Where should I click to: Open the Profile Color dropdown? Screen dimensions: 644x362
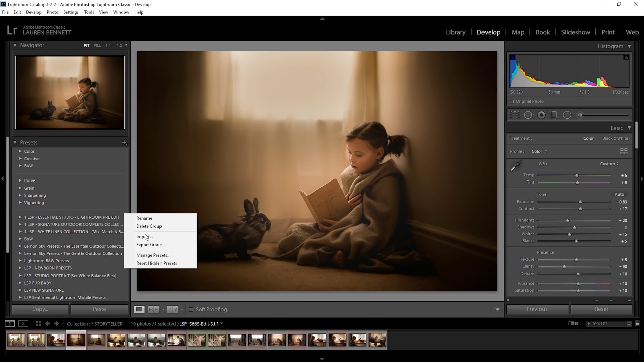point(538,151)
